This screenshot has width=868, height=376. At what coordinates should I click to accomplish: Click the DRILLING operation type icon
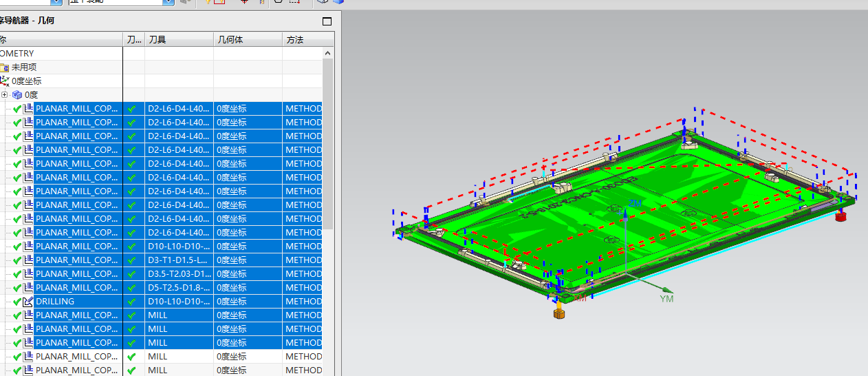pyautogui.click(x=28, y=302)
